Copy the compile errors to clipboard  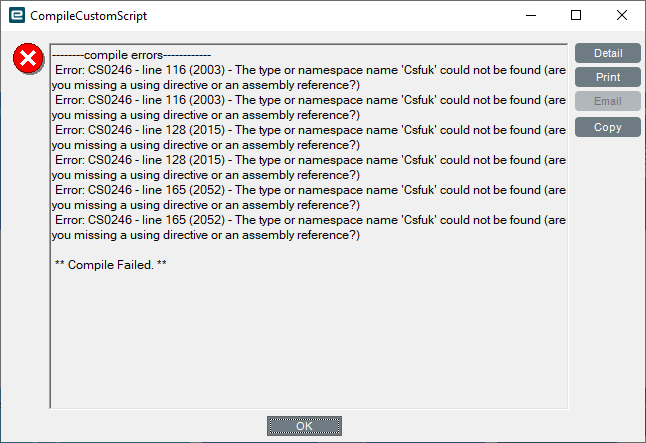[x=608, y=127]
